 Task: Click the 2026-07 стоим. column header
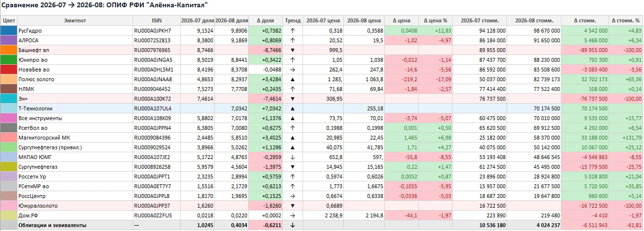(480, 20)
